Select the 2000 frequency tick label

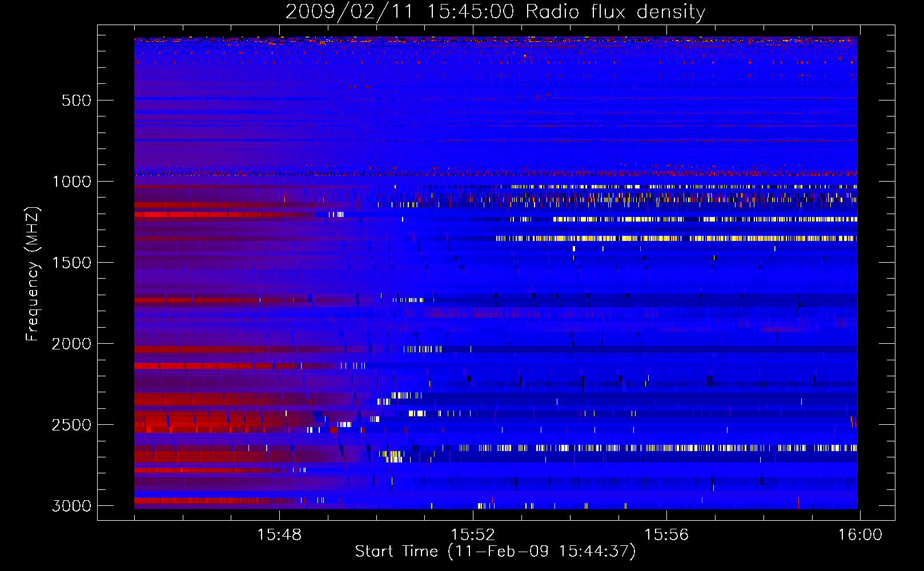click(x=71, y=344)
